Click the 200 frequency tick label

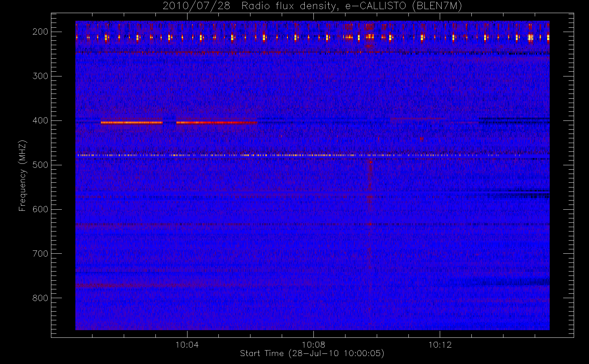coord(40,32)
